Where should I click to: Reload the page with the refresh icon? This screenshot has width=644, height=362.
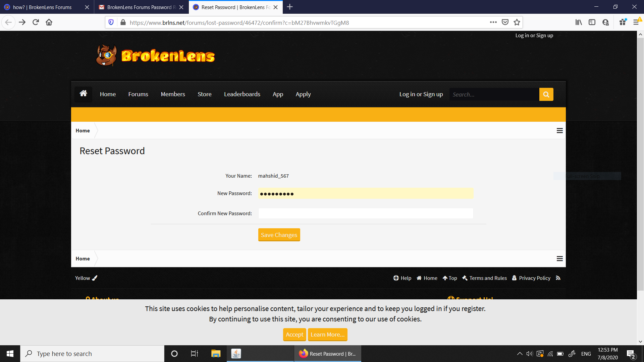click(36, 22)
